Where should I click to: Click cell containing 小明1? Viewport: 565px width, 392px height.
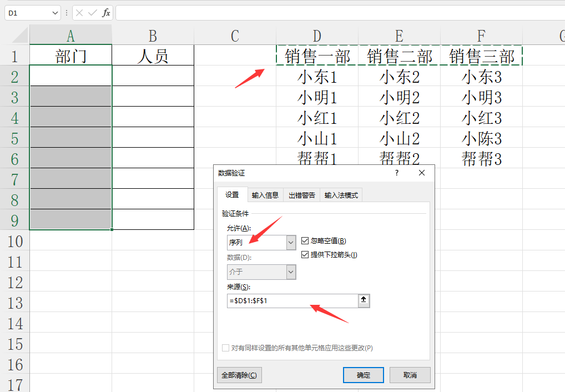tap(317, 97)
